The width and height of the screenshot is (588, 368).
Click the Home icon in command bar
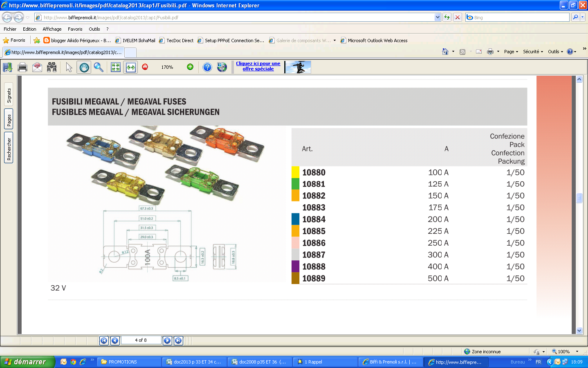[445, 52]
